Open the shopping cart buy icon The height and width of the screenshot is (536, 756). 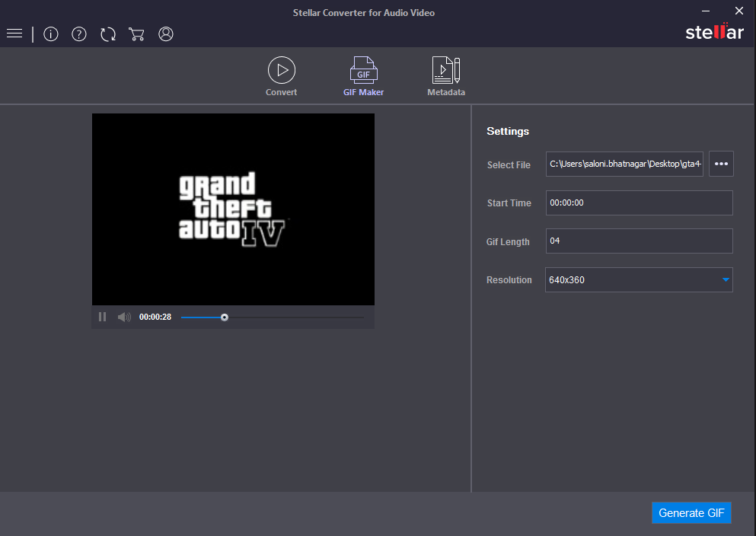[x=136, y=33]
